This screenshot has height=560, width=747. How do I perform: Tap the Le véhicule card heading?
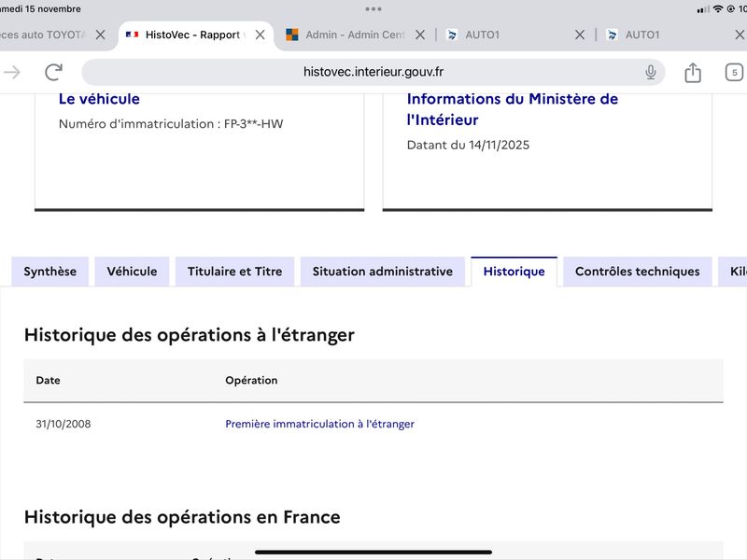(x=99, y=99)
